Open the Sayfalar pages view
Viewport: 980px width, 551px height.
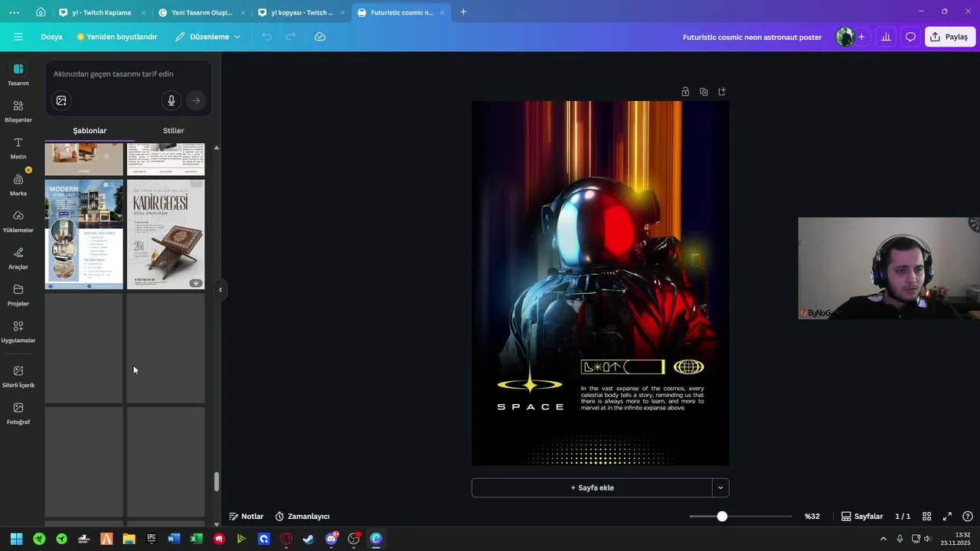tap(862, 517)
